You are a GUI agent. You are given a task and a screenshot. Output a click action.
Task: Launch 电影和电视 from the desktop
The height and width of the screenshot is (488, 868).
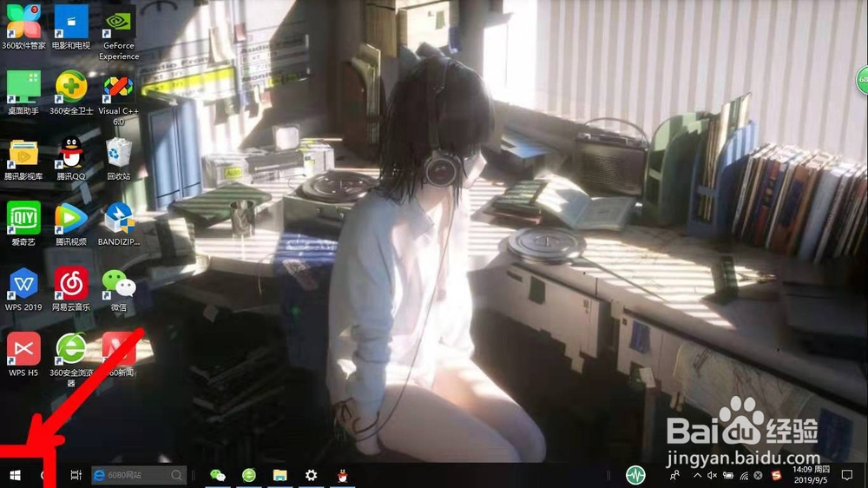[x=71, y=26]
